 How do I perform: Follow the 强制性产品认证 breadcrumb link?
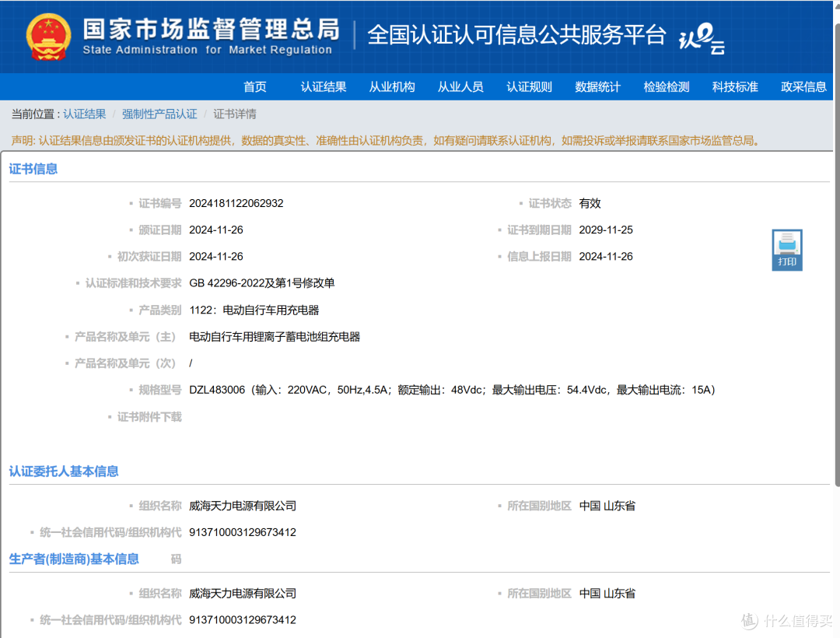point(159,114)
